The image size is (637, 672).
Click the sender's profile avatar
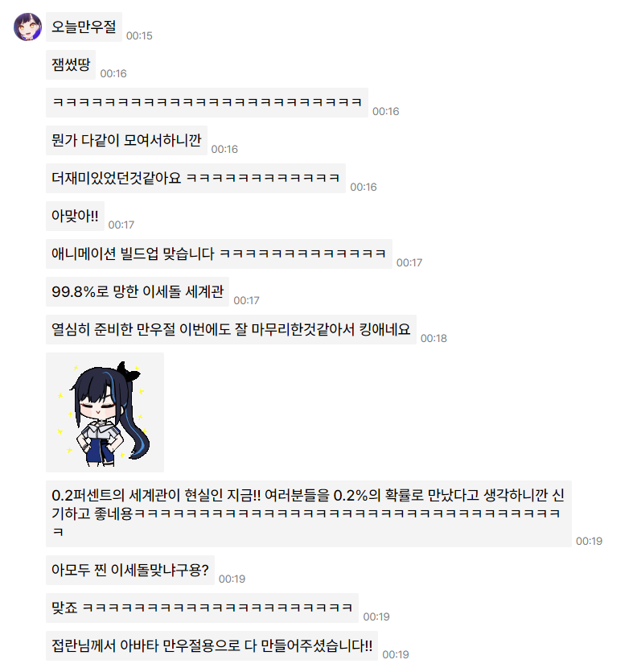[28, 27]
